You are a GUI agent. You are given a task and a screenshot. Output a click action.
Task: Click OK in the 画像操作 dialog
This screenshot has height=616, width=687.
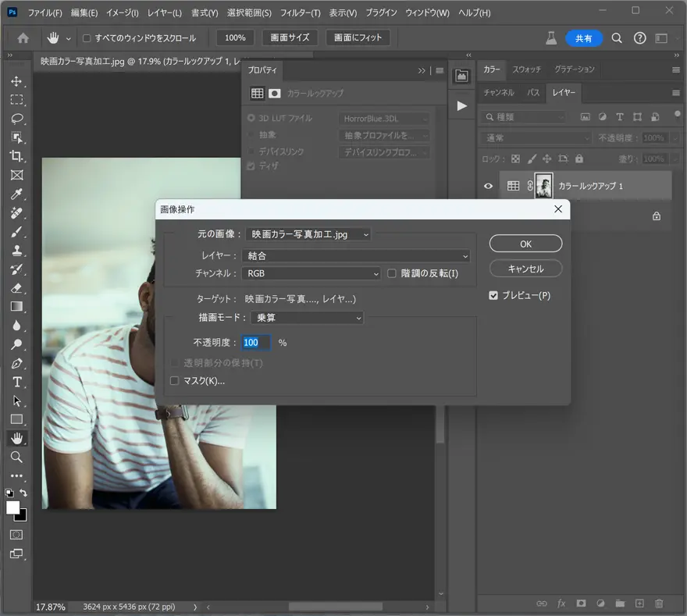point(525,244)
